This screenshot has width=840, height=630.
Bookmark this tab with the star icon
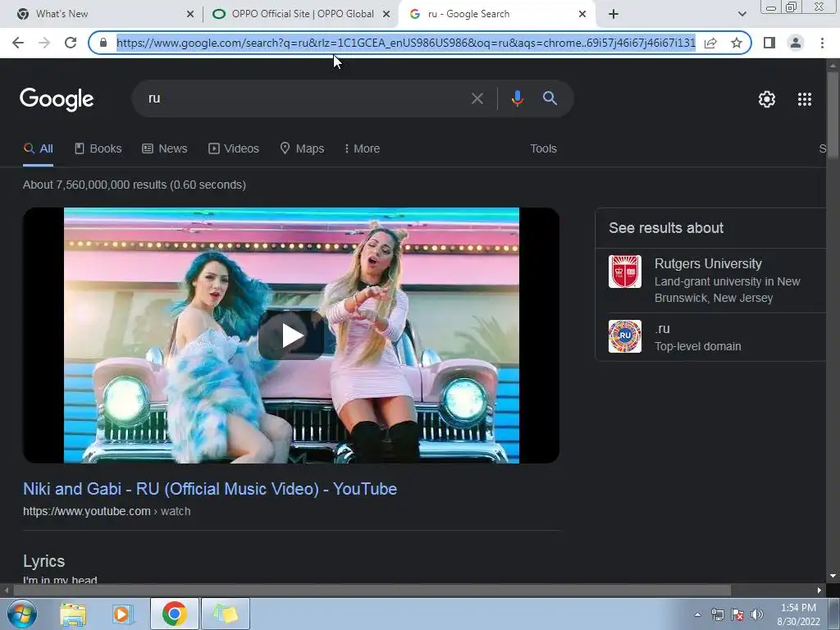click(x=737, y=43)
